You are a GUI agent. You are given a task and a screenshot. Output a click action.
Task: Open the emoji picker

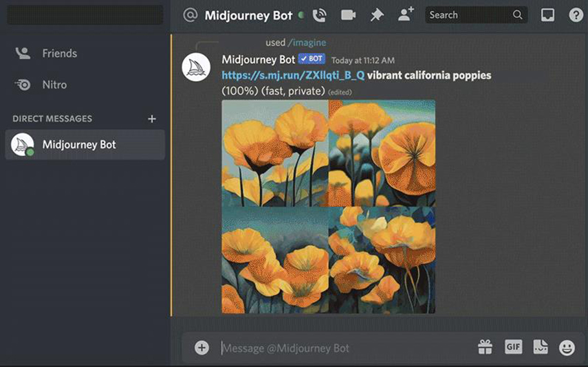(567, 348)
